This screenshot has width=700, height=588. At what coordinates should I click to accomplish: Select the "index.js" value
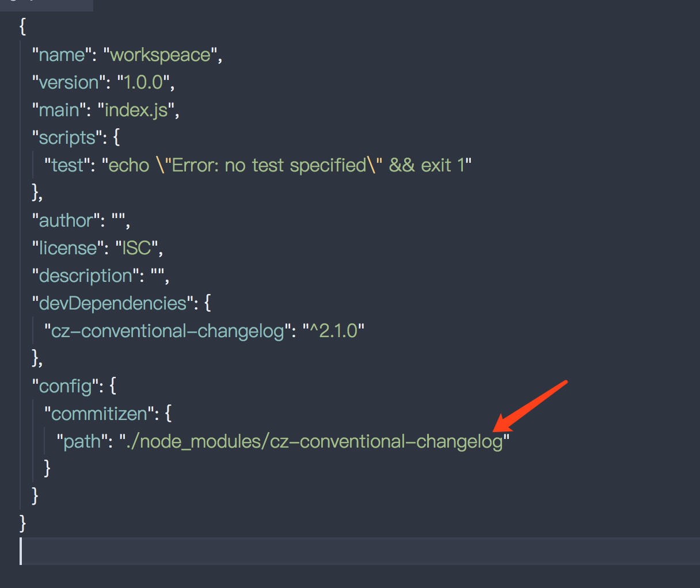point(135,109)
